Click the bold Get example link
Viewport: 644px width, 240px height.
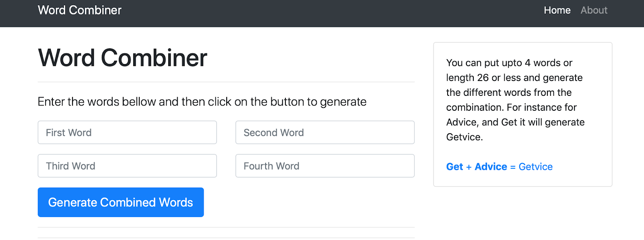tap(454, 167)
